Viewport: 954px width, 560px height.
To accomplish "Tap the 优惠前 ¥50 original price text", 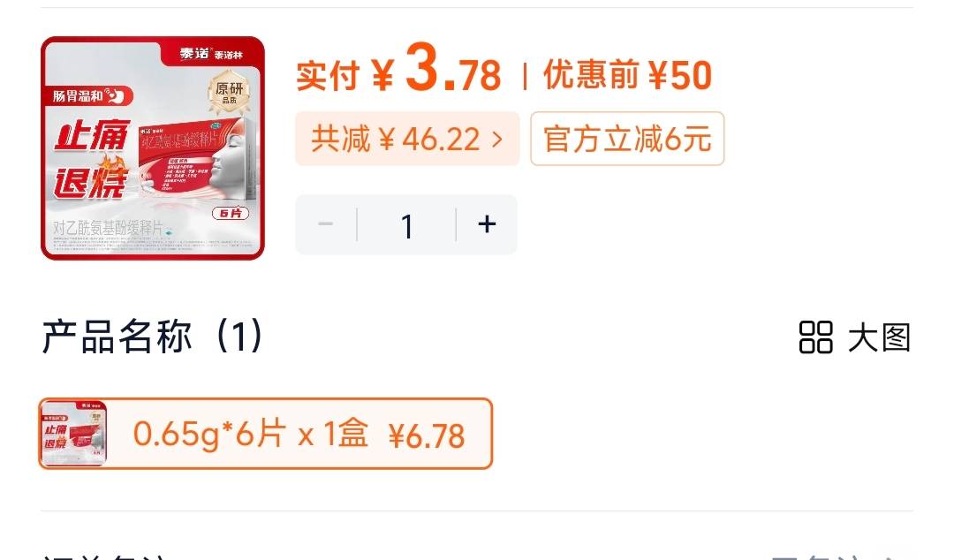I will click(x=627, y=75).
